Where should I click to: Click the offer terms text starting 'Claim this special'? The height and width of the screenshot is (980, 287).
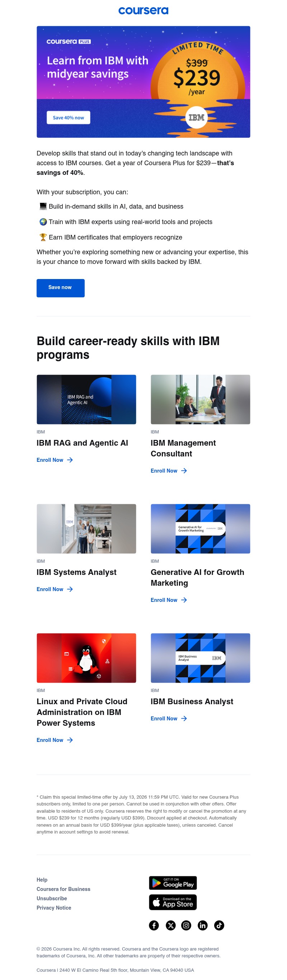tap(141, 814)
